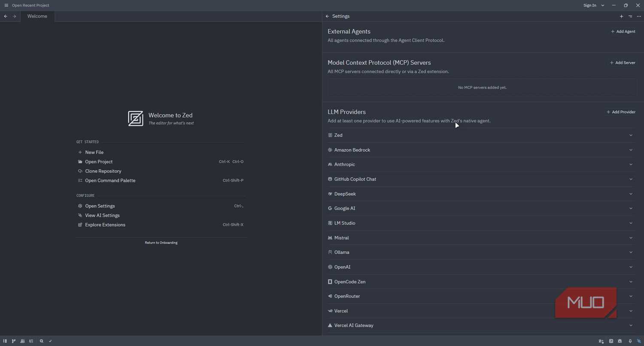Go back from the Settings panel
Screen dimensions: 644x346
click(x=327, y=16)
